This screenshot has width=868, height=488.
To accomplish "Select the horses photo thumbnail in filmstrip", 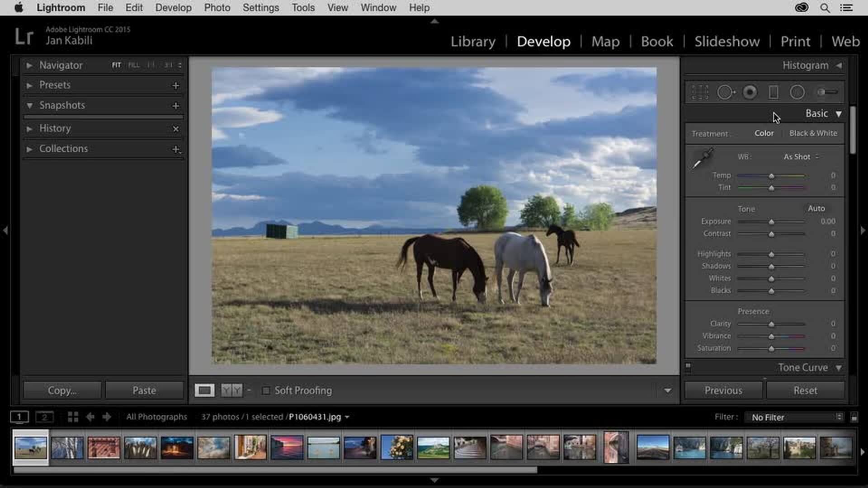I will click(x=30, y=446).
